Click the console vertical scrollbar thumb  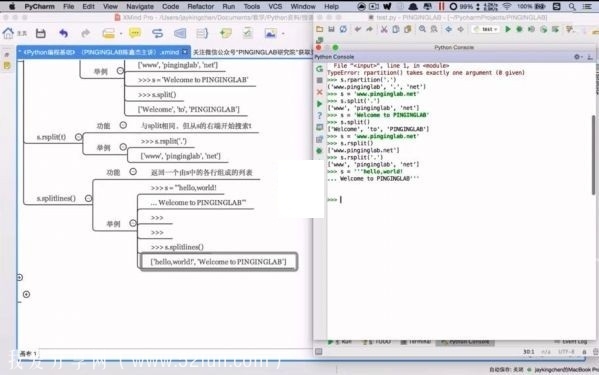point(593,154)
